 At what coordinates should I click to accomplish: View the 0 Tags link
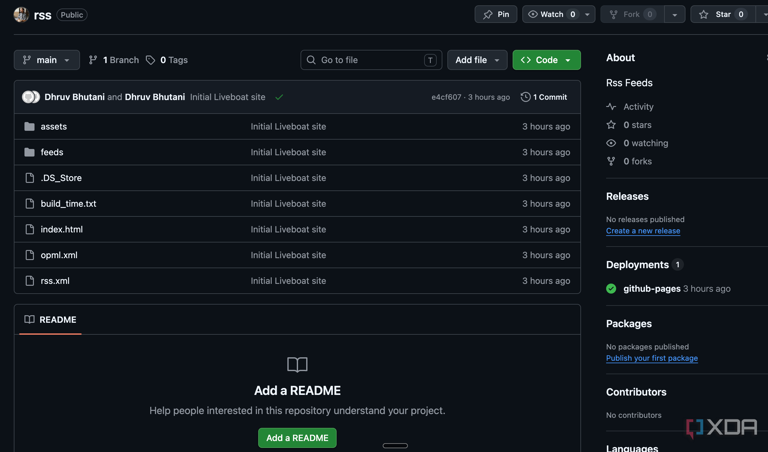[x=167, y=60]
